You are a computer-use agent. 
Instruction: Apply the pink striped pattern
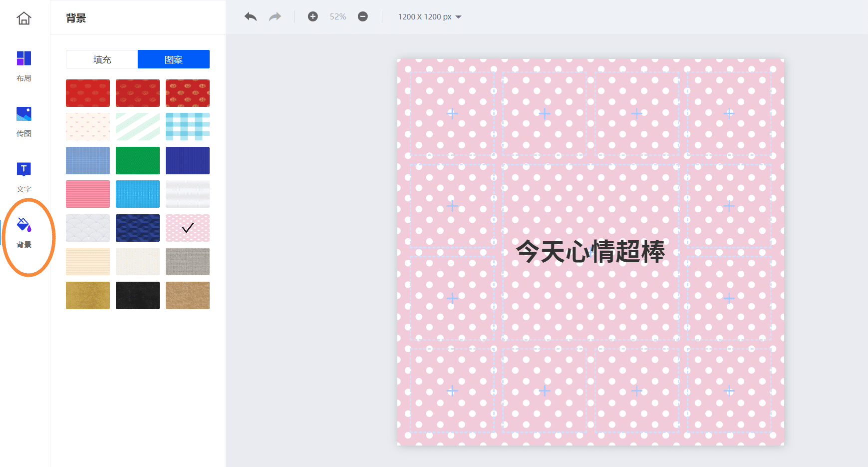(88, 194)
